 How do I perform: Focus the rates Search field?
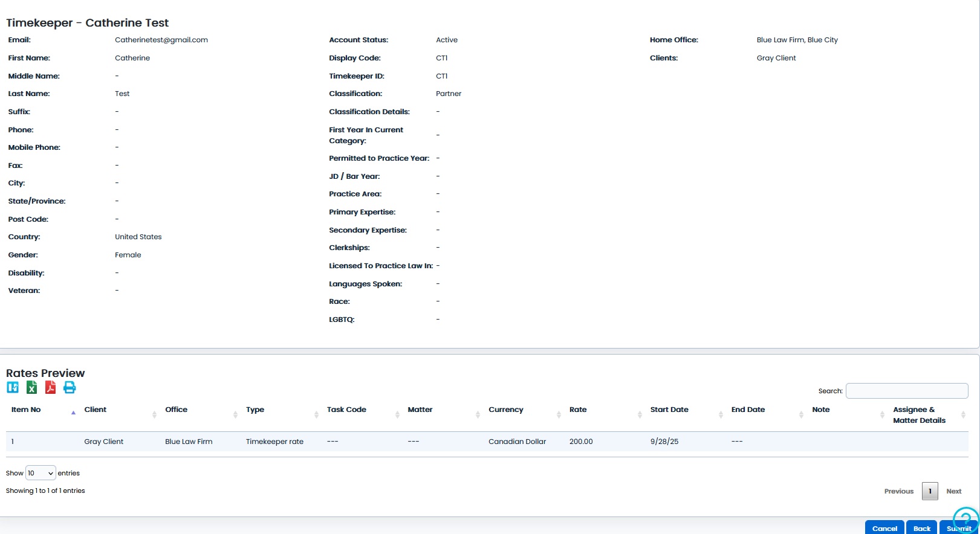click(906, 391)
